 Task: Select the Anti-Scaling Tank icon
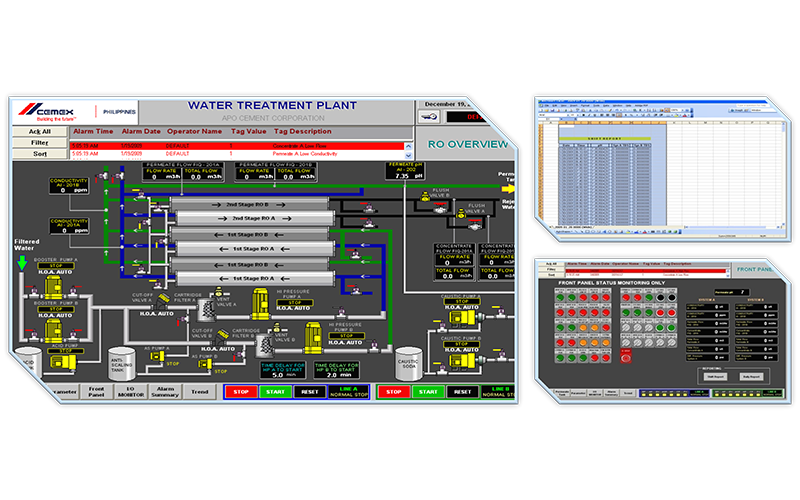point(122,365)
